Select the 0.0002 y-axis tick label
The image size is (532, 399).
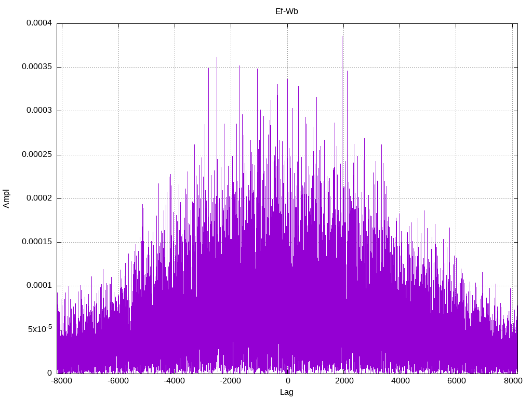coord(39,198)
